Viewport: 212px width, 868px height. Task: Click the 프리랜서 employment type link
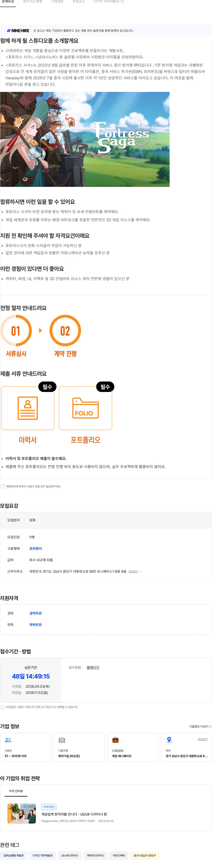[x=36, y=548]
